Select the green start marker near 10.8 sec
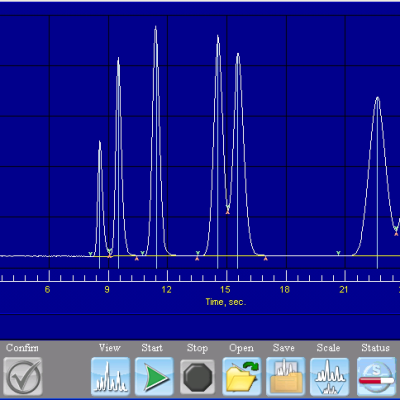 click(x=142, y=253)
